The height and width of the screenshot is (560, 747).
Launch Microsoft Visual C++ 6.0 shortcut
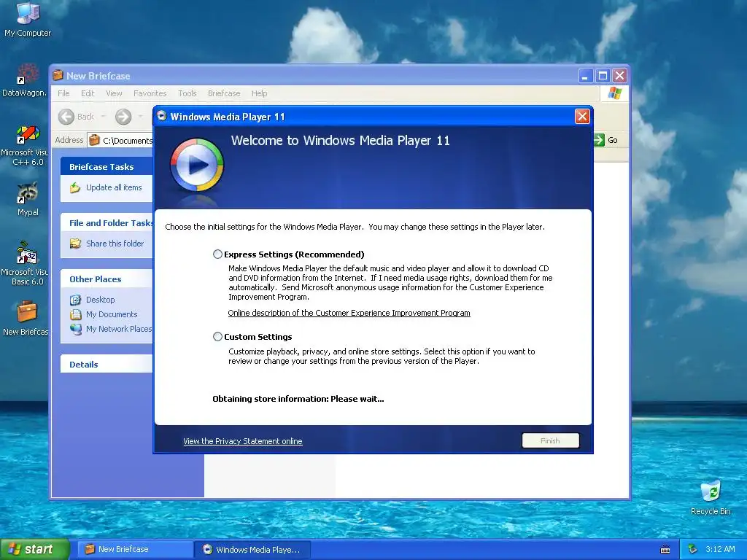[x=25, y=145]
